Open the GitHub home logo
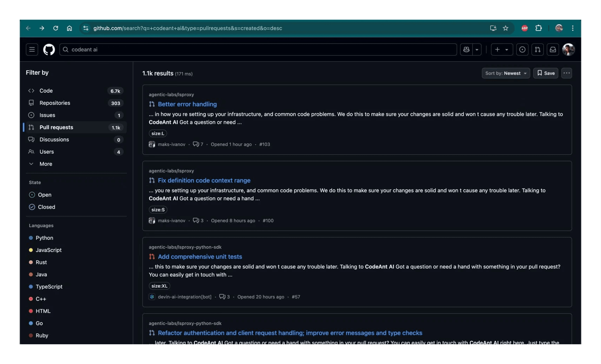601x364 pixels. click(x=49, y=49)
